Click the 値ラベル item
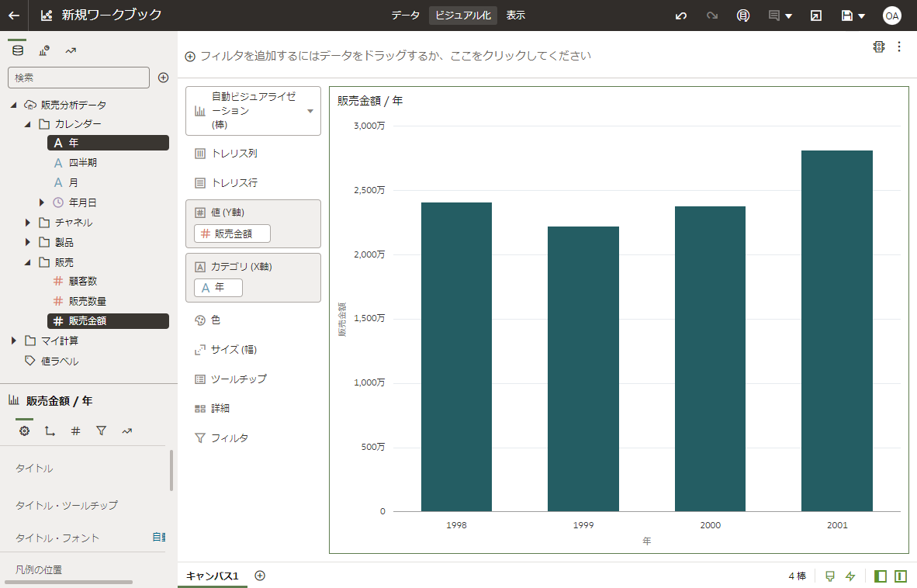 pyautogui.click(x=59, y=361)
